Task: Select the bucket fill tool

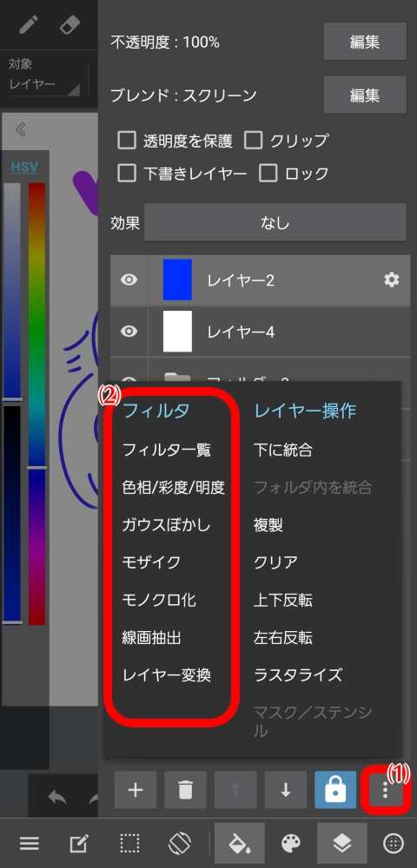Action: (239, 843)
